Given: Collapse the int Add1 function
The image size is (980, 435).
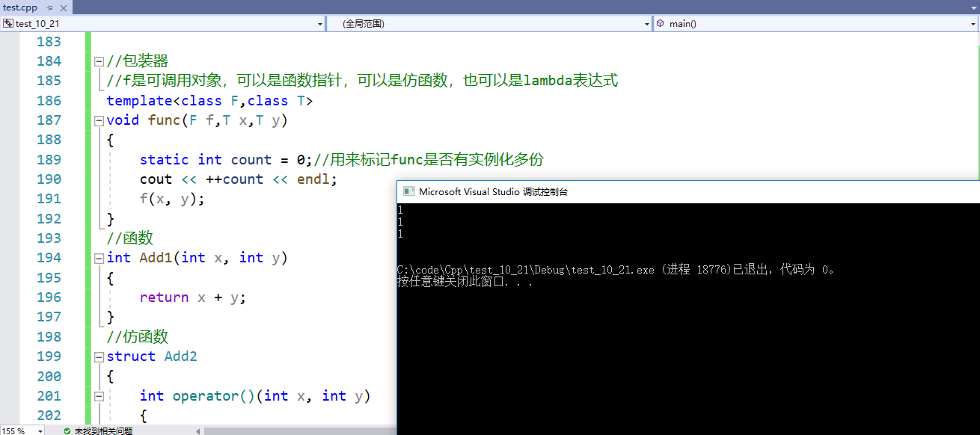Looking at the screenshot, I should click(x=99, y=258).
